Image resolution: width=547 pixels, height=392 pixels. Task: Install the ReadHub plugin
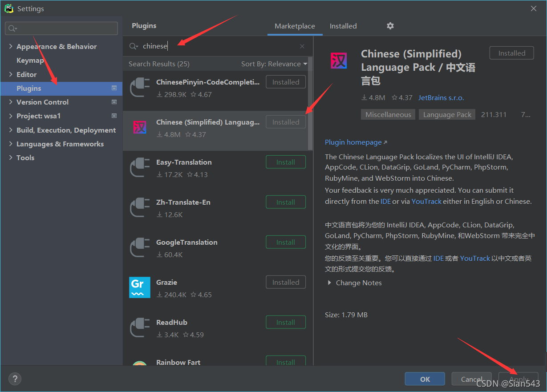tap(286, 322)
